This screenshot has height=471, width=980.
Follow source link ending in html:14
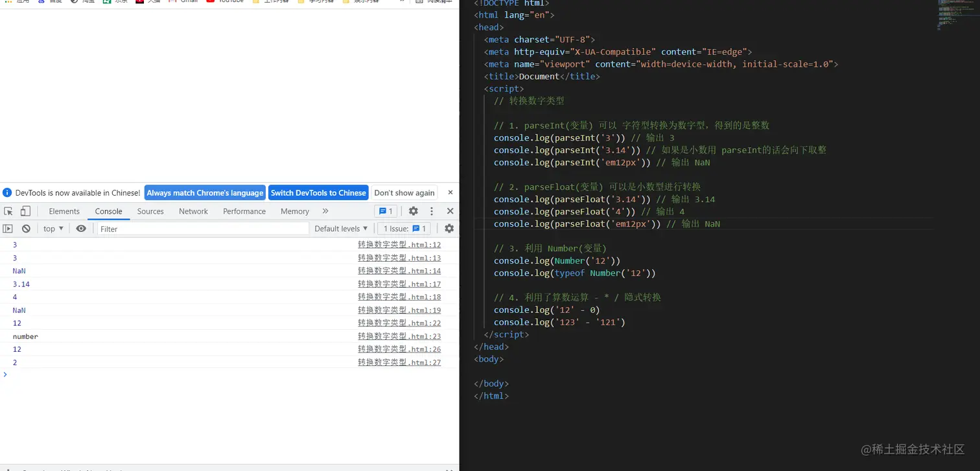click(x=399, y=271)
